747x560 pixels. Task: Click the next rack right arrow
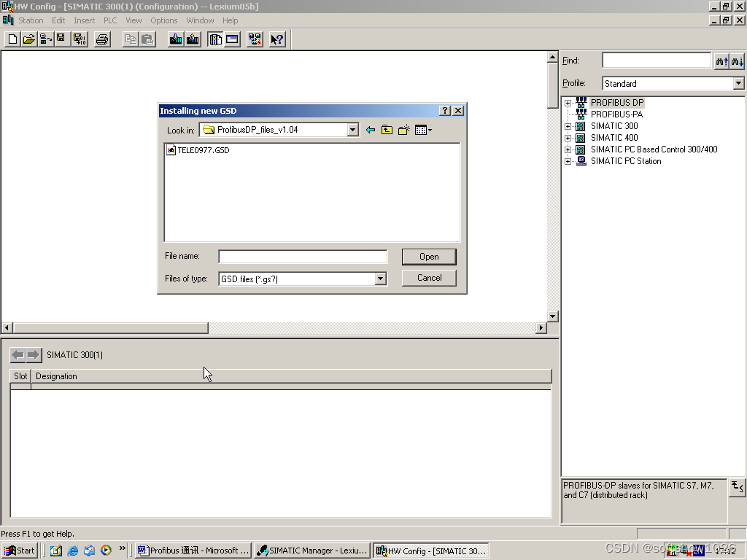point(34,355)
